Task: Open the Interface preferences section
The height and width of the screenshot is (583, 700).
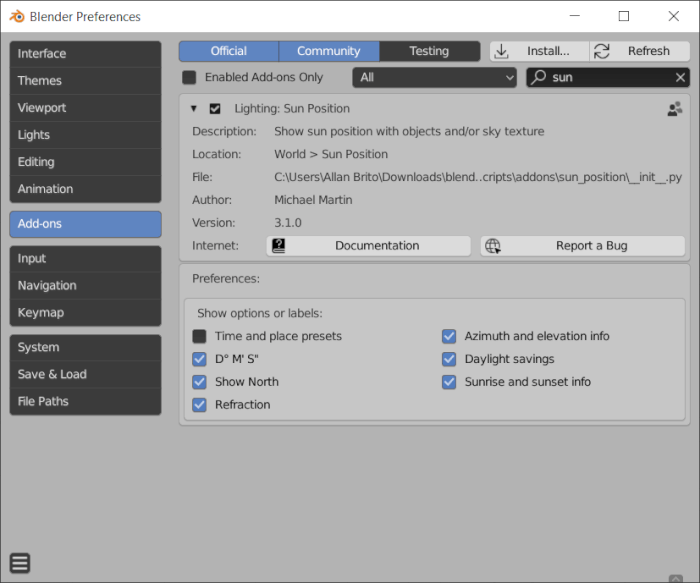Action: (x=85, y=54)
